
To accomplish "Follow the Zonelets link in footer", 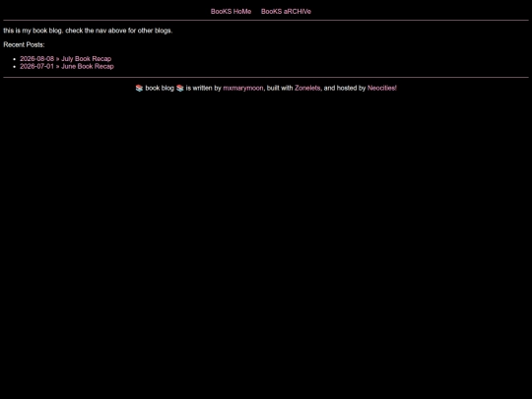I will (307, 89).
